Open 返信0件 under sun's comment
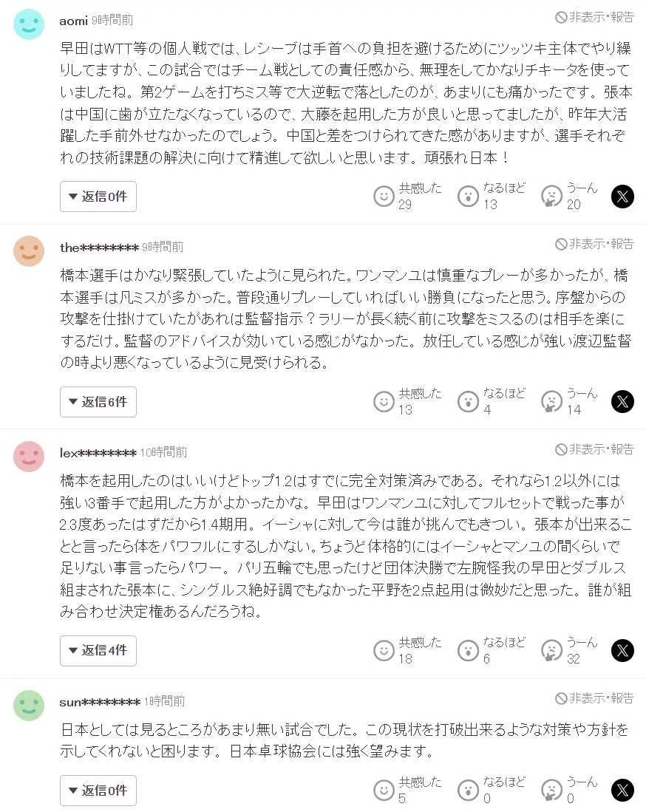The width and height of the screenshot is (646, 812). (x=98, y=790)
